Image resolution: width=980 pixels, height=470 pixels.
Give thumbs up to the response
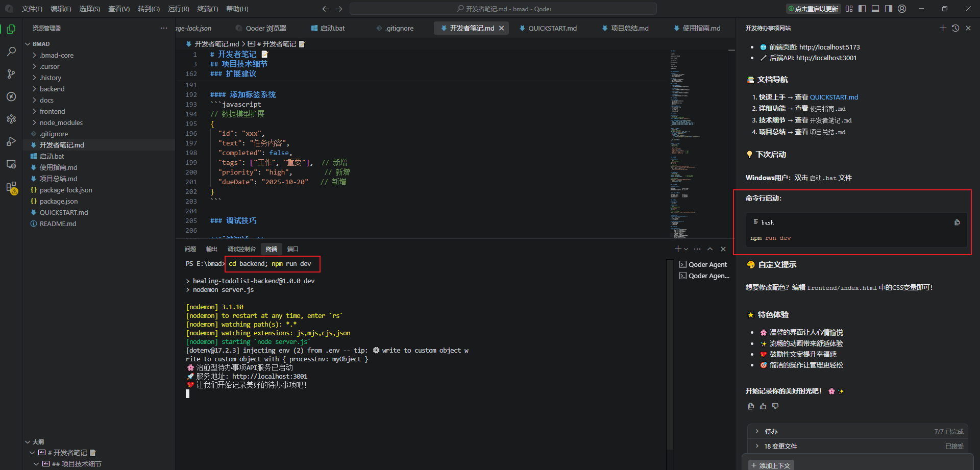[763, 406]
